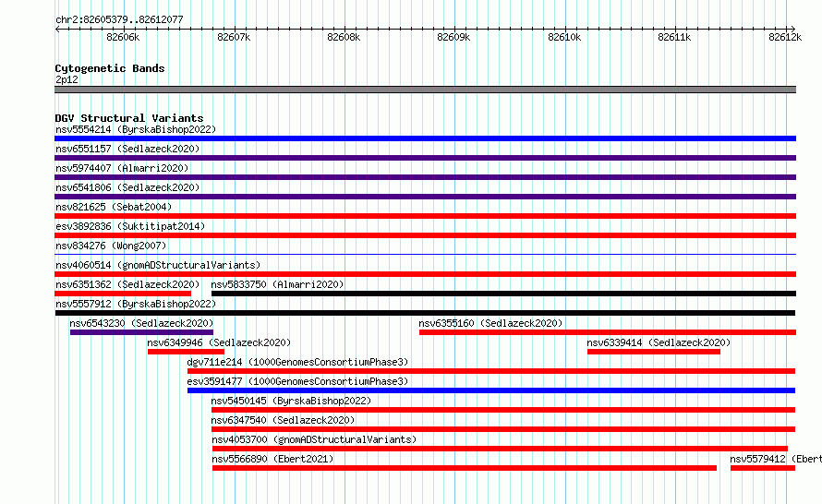This screenshot has width=822, height=504.
Task: Click nsv6351362 (Sedlazeck2020) label
Action: click(x=127, y=284)
